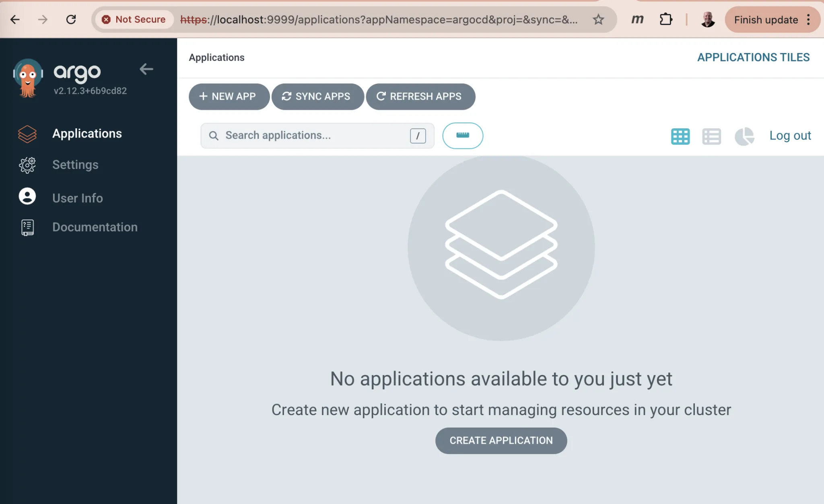The image size is (824, 504).
Task: Open the 'm' browser extension icon
Action: click(x=637, y=19)
